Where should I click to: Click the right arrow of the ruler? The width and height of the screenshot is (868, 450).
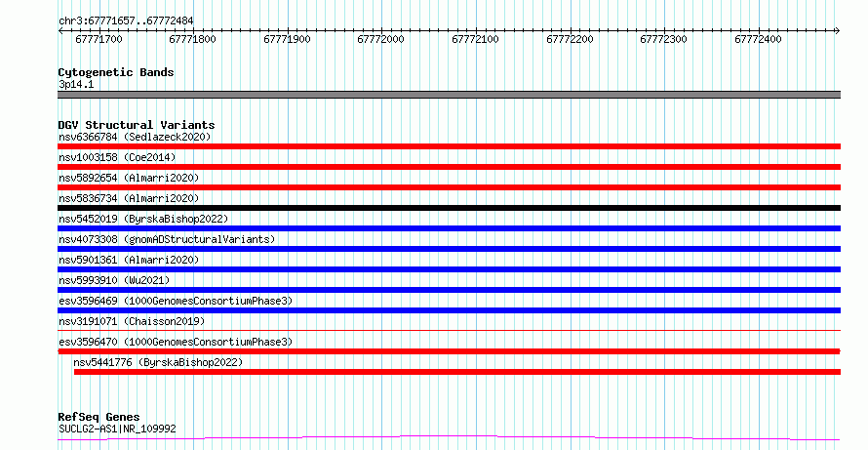click(x=838, y=30)
